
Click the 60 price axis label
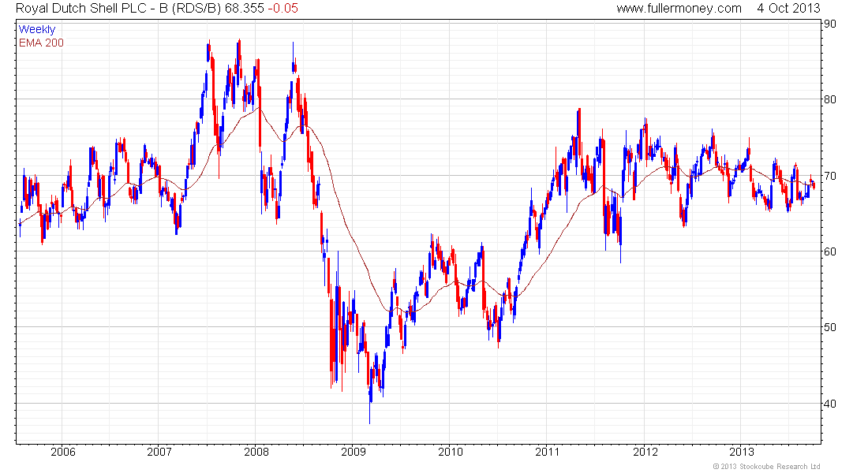[x=830, y=251]
